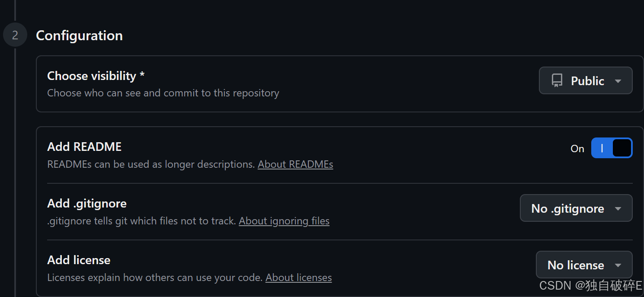Open the About READMEs link
The width and height of the screenshot is (644, 297).
coord(295,164)
